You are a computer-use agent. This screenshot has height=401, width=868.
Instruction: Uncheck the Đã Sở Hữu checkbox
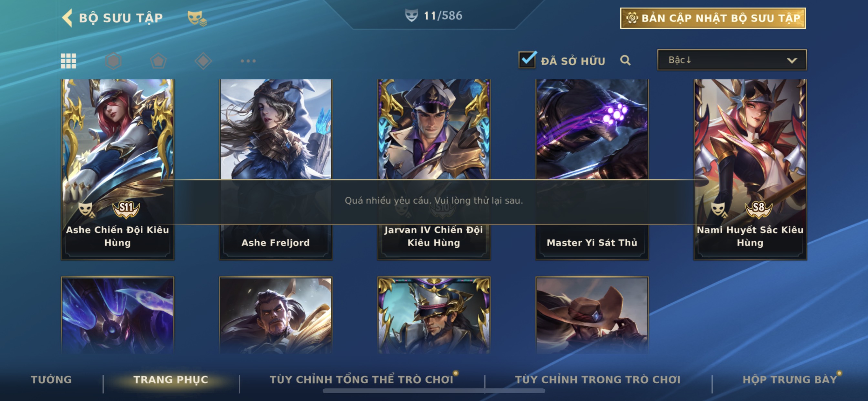coord(527,60)
